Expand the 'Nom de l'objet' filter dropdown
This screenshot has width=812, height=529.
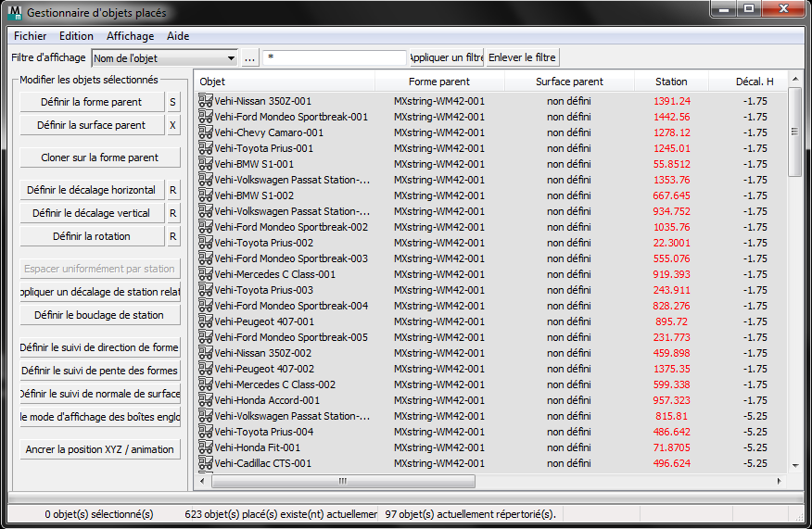[231, 58]
